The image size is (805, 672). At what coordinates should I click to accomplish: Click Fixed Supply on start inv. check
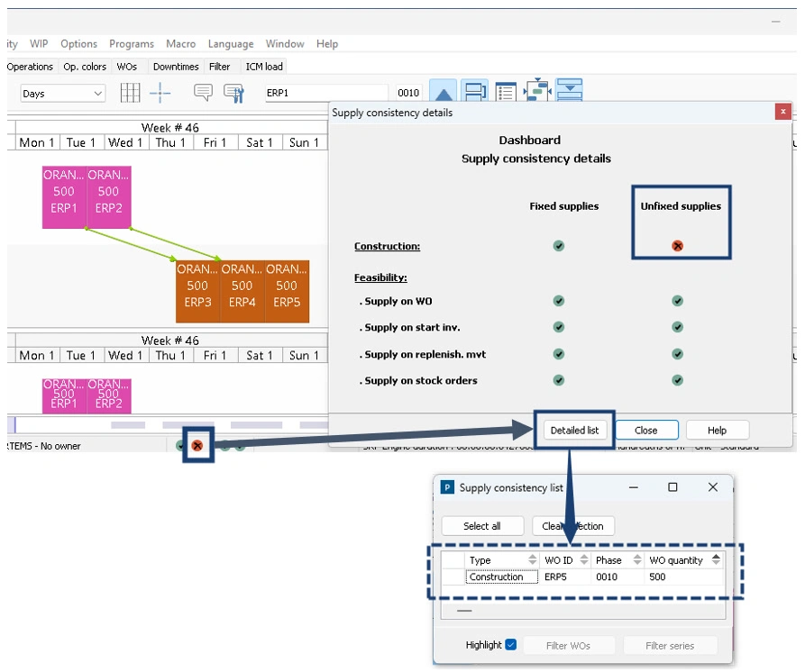(x=559, y=327)
